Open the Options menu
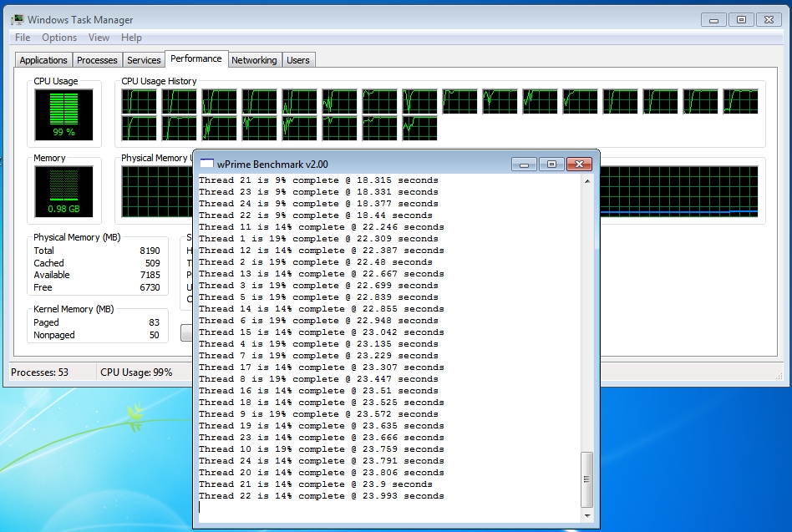Viewport: 792px width, 532px height. point(59,38)
